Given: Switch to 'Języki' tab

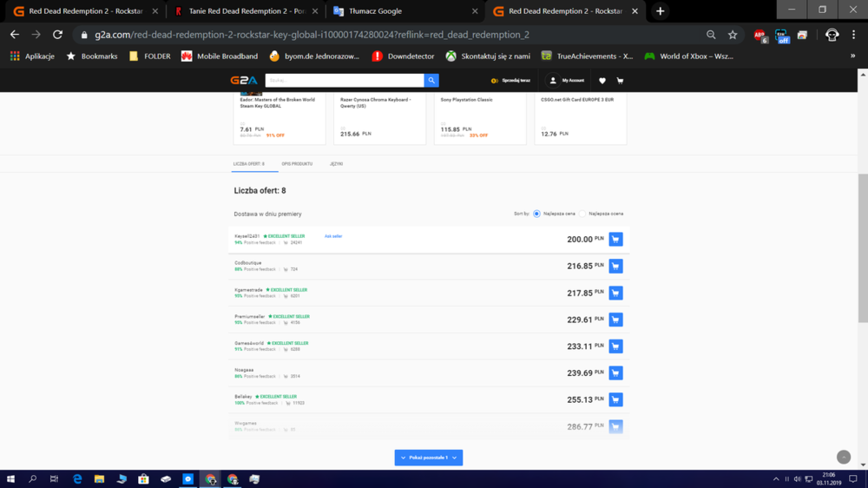Looking at the screenshot, I should [x=336, y=164].
